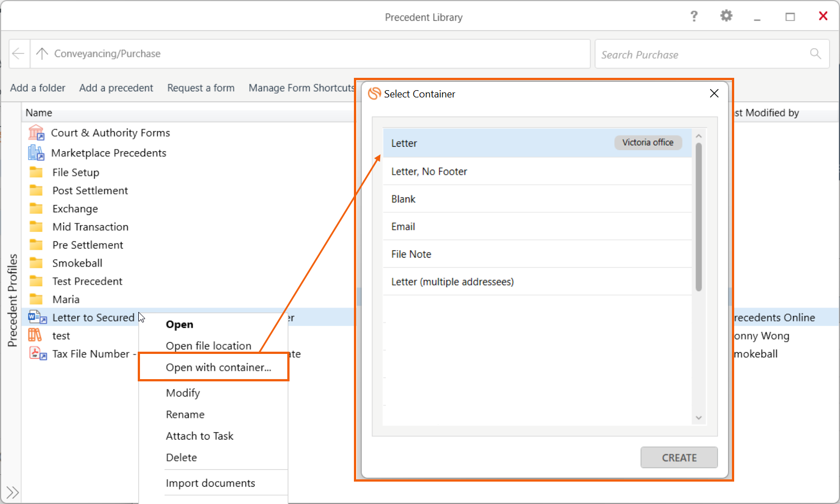Viewport: 840px width, 504px height.
Task: Click Court & Authority Forms icon
Action: point(36,133)
